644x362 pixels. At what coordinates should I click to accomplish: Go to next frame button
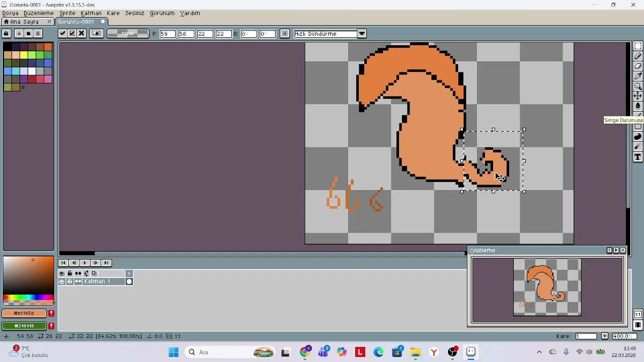96,263
